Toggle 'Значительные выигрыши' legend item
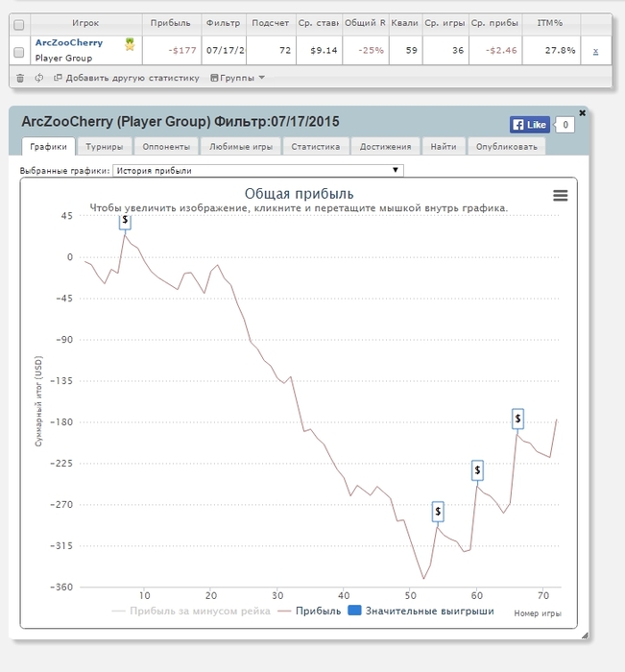This screenshot has width=625, height=672. tap(421, 611)
